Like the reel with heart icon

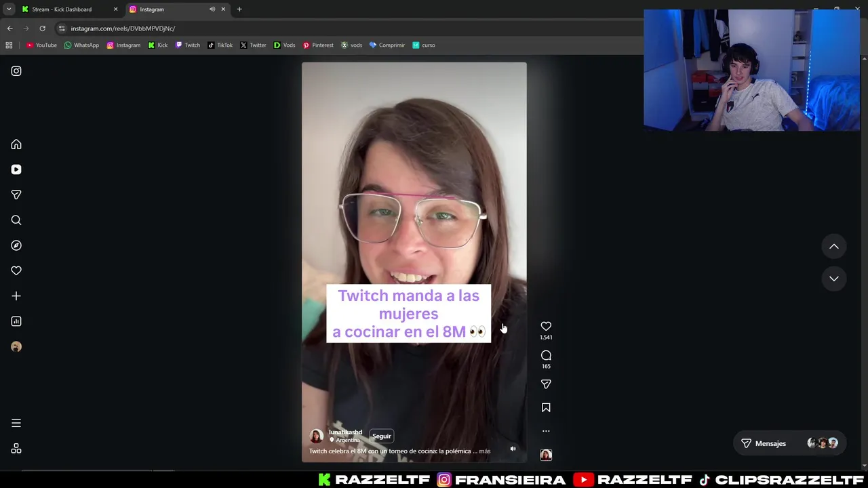(x=546, y=326)
